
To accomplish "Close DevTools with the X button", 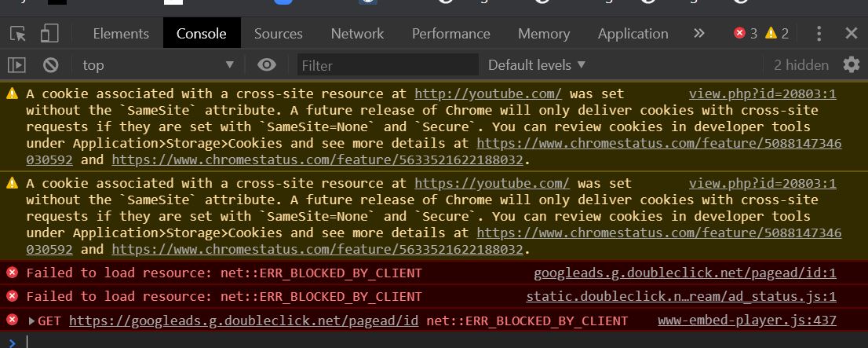I will (852, 33).
